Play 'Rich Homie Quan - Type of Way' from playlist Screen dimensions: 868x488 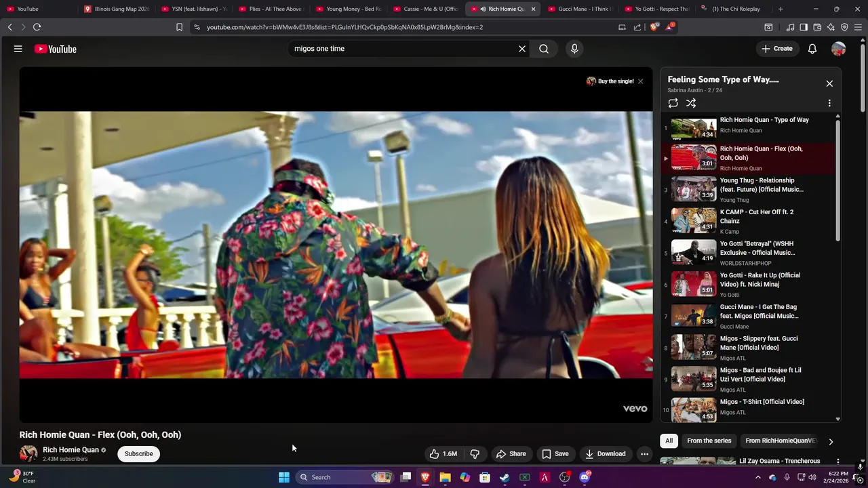click(749, 127)
